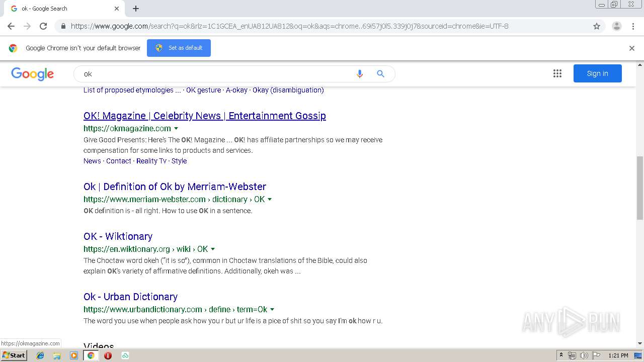644x362 pixels.
Task: Open the Windows Start menu
Action: click(x=14, y=355)
